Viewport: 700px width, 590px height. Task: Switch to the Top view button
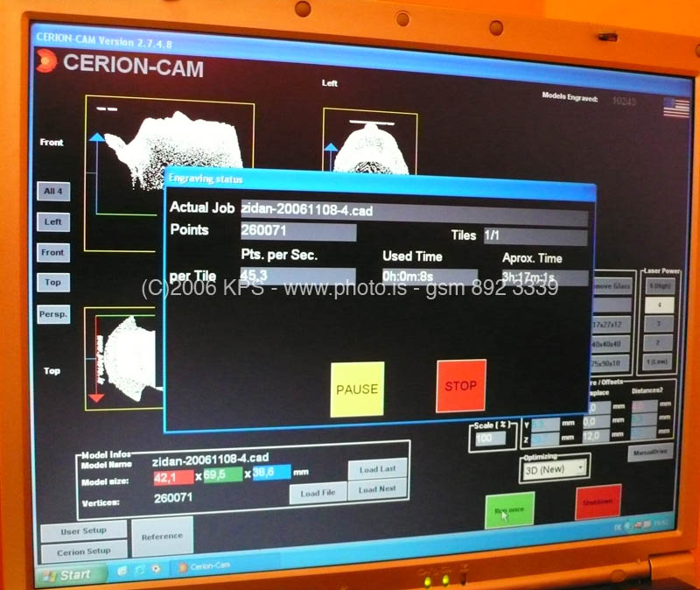pos(53,282)
